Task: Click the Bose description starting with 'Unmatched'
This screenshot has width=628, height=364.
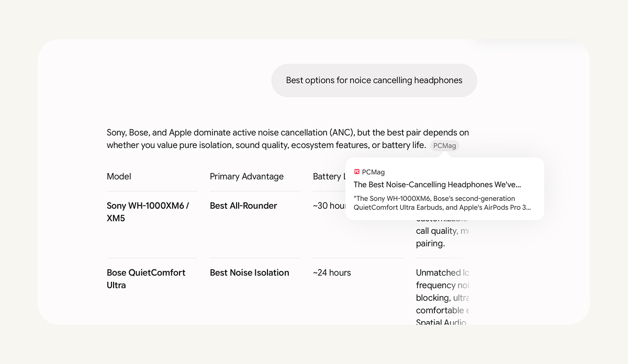Action: coord(441,298)
